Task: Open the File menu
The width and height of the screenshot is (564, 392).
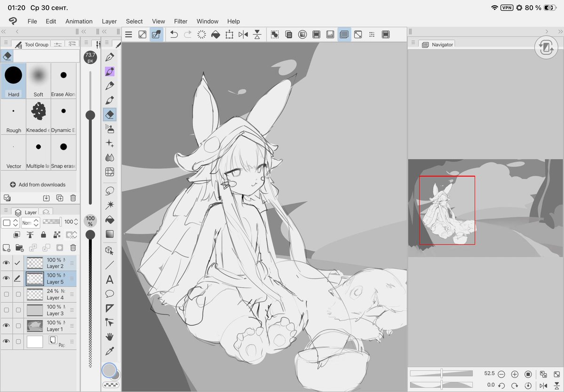Action: tap(32, 21)
